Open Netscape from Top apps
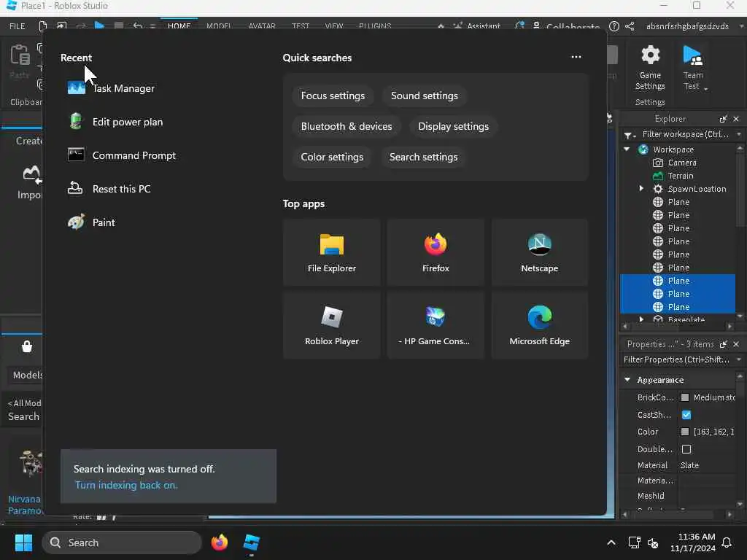 [539, 252]
